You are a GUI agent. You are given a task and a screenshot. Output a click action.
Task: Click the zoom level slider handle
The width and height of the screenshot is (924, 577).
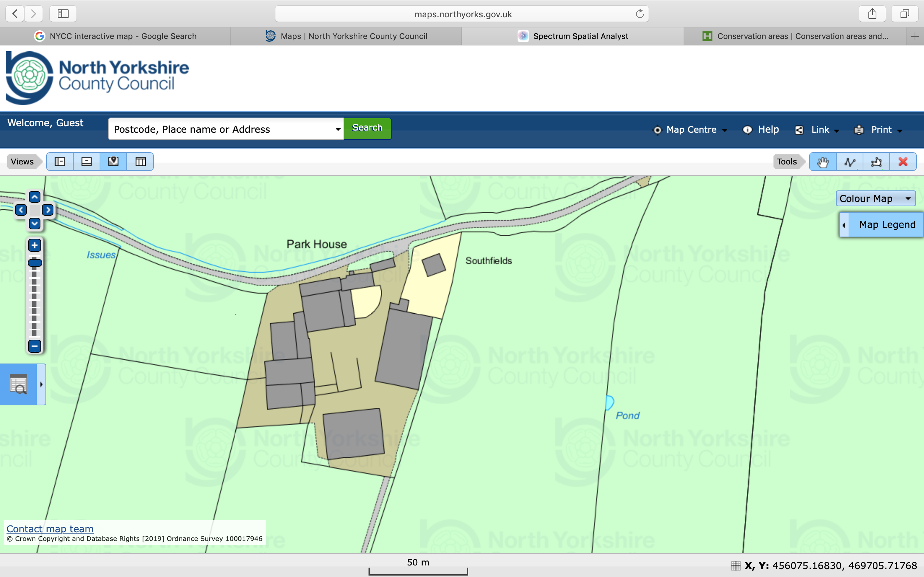[35, 263]
